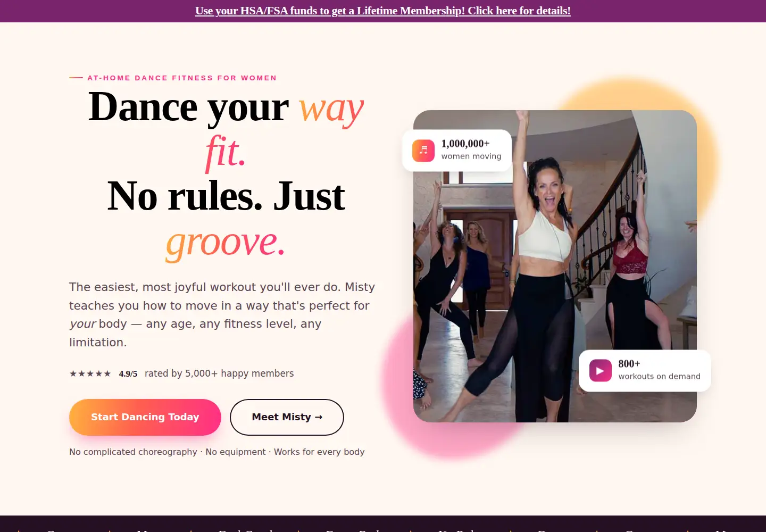Click the "AT-HOME DANCE FITNESS FOR WOMEN" tagline
The image size is (766, 532).
click(x=182, y=78)
